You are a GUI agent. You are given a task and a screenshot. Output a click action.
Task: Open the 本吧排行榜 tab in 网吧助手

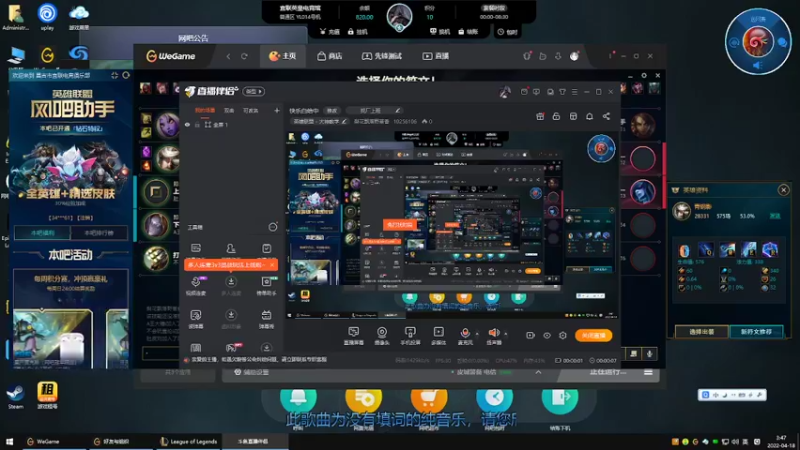99,233
